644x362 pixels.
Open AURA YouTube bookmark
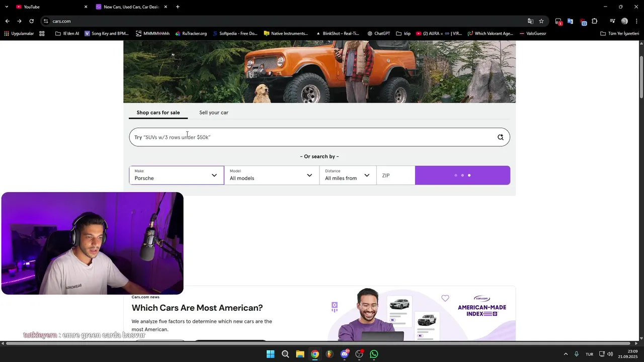coord(439,34)
